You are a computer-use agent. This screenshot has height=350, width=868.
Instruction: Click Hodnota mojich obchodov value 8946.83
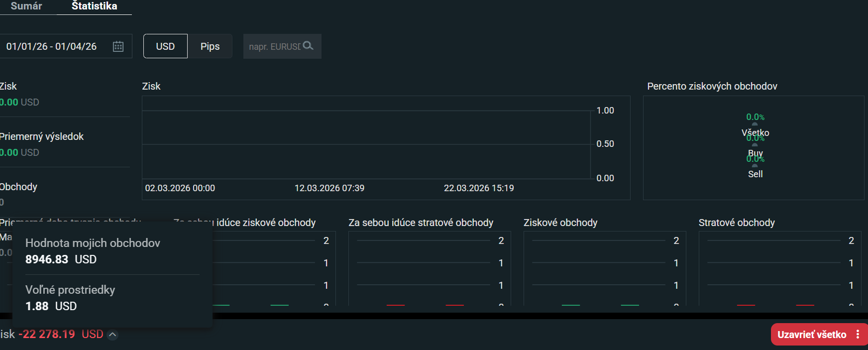click(x=47, y=259)
